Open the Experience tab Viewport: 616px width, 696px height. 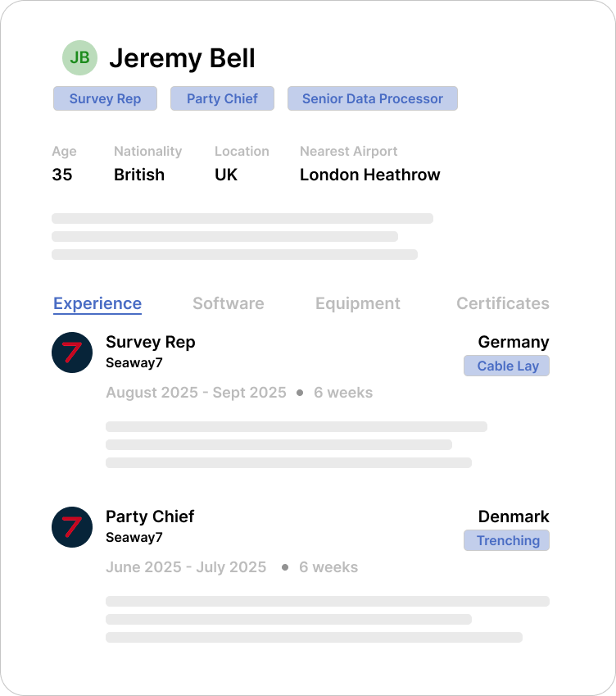pyautogui.click(x=97, y=303)
